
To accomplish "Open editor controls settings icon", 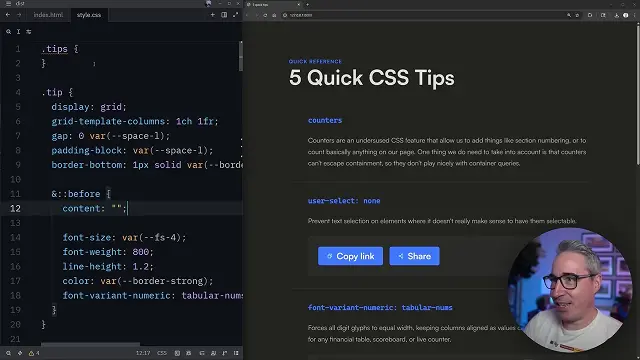I will click(29, 31).
